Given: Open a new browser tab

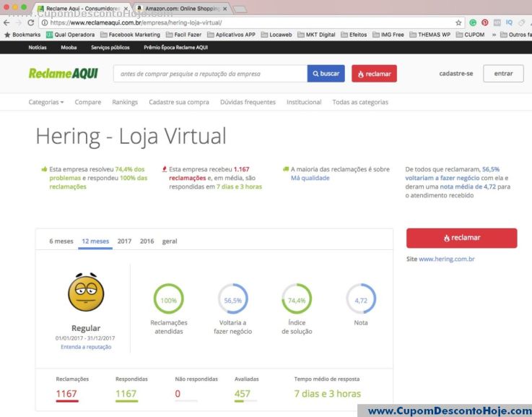Looking at the screenshot, I should coord(240,9).
